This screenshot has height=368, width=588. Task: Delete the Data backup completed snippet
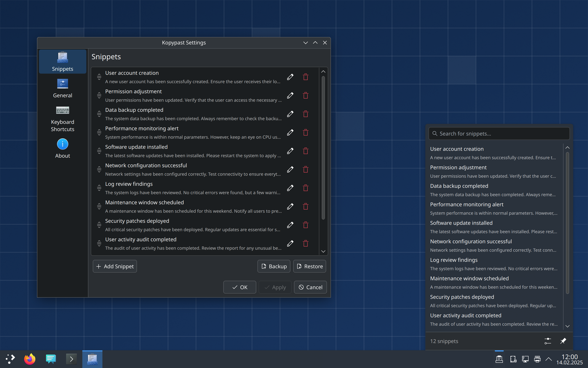point(305,114)
